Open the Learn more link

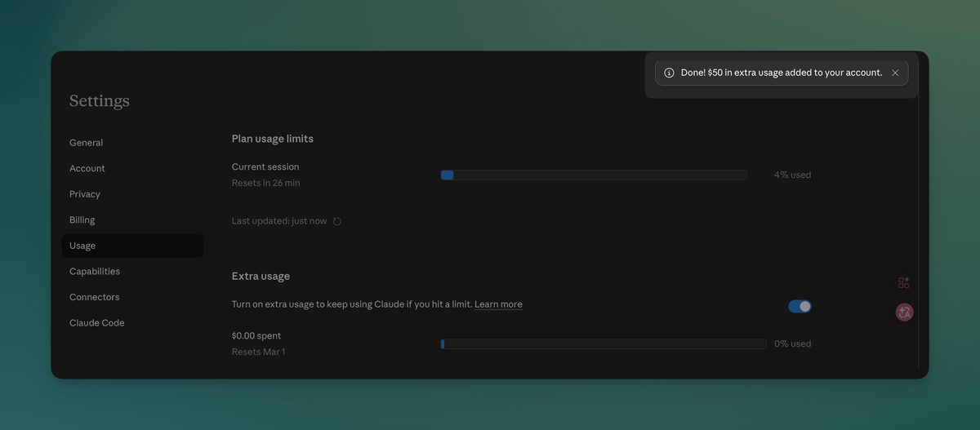pyautogui.click(x=498, y=304)
